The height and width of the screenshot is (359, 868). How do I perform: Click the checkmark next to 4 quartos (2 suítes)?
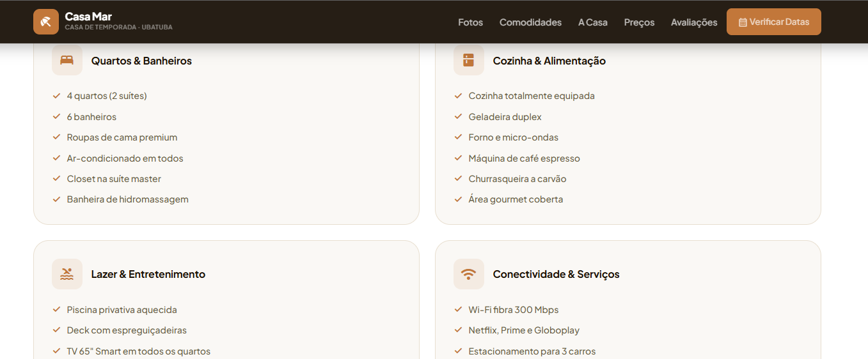(x=56, y=96)
